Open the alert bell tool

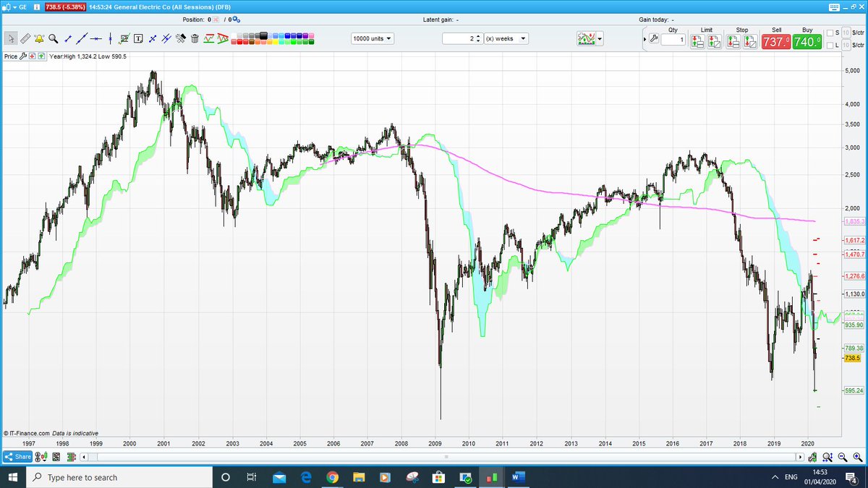(x=39, y=38)
